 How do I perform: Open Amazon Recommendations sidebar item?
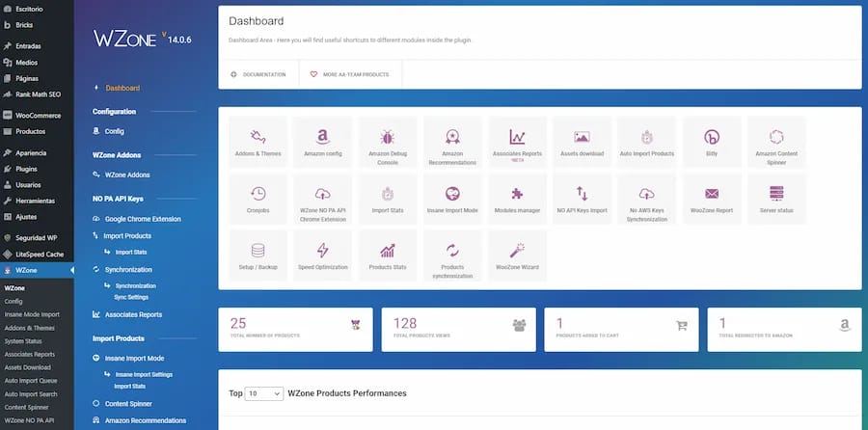click(x=145, y=420)
